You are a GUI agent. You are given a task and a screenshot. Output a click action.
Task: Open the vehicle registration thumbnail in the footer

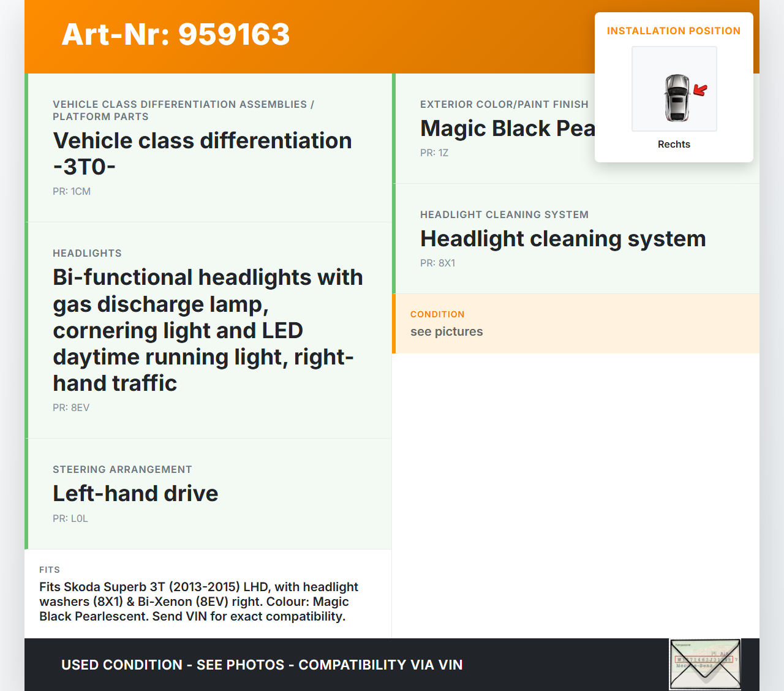(705, 664)
